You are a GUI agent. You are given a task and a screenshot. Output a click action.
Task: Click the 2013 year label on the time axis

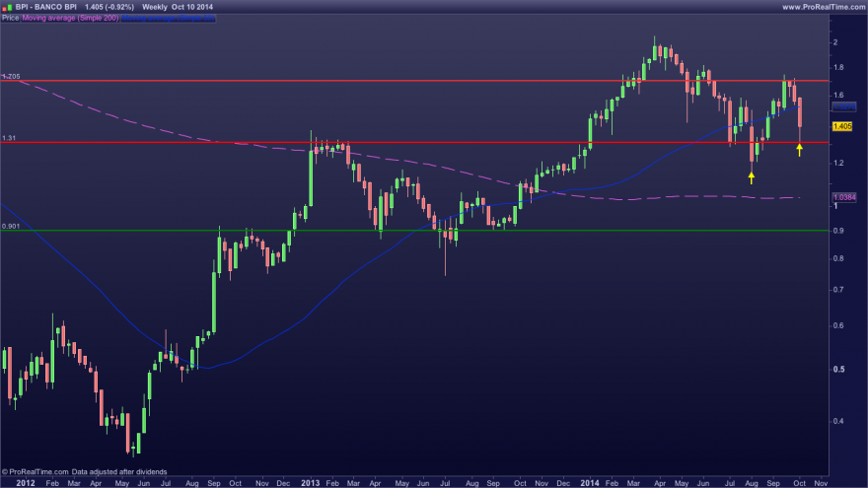(310, 482)
